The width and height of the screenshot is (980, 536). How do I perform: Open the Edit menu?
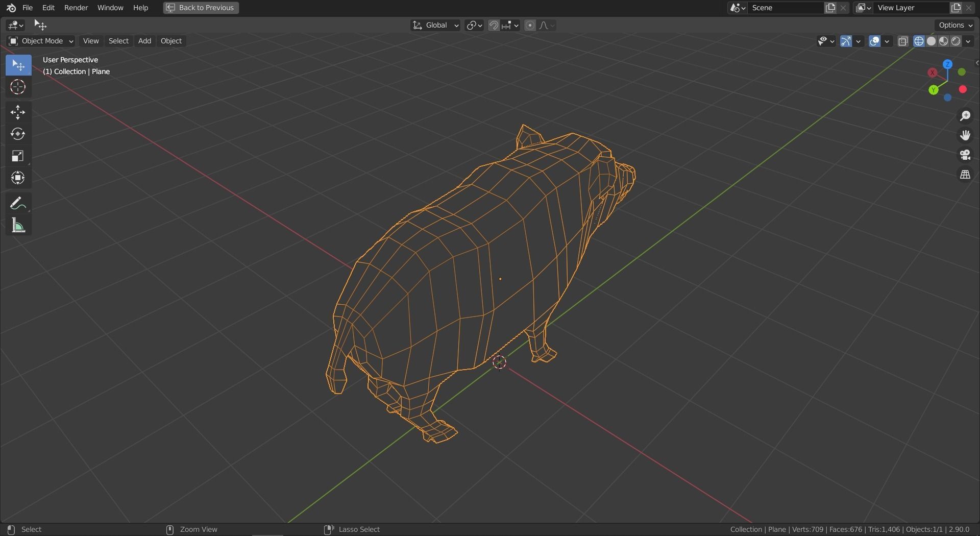point(48,8)
